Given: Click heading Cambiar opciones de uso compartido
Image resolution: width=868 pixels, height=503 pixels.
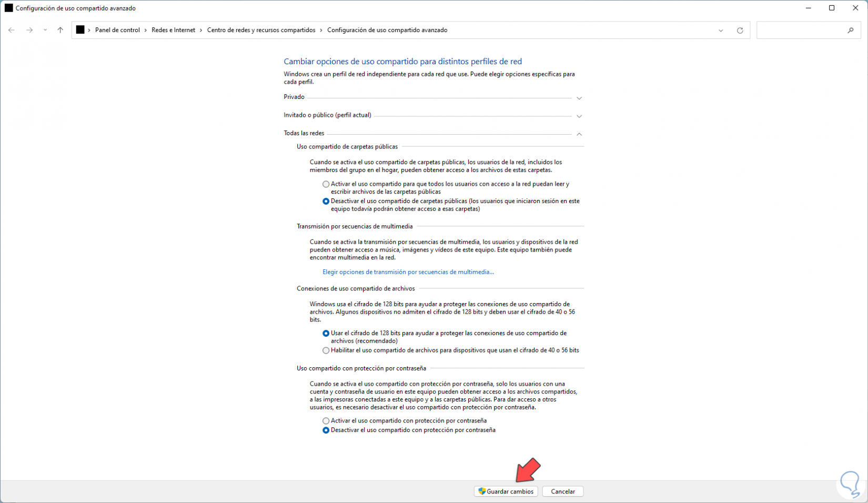Looking at the screenshot, I should click(x=403, y=62).
